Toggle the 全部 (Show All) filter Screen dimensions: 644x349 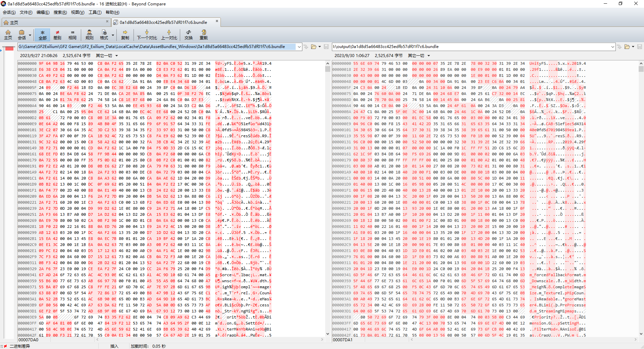pyautogui.click(x=42, y=35)
